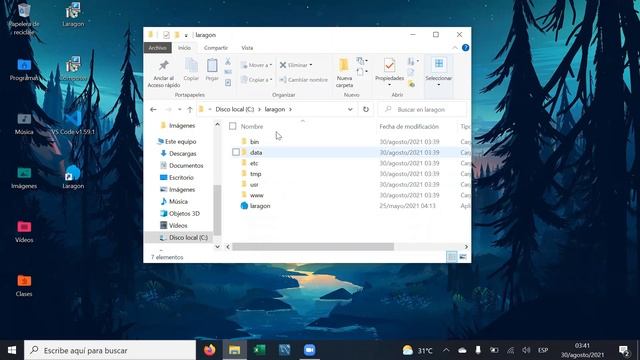Click the blue help question mark icon
640x360 pixels.
click(465, 48)
